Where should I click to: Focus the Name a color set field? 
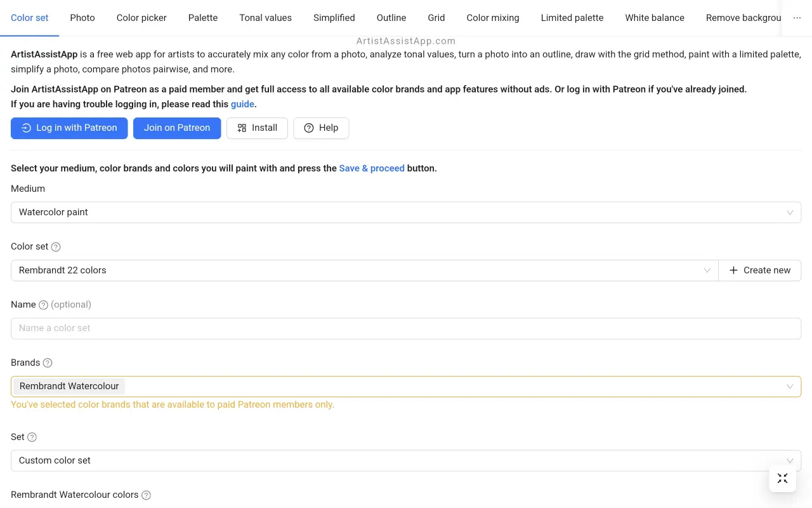pos(406,328)
